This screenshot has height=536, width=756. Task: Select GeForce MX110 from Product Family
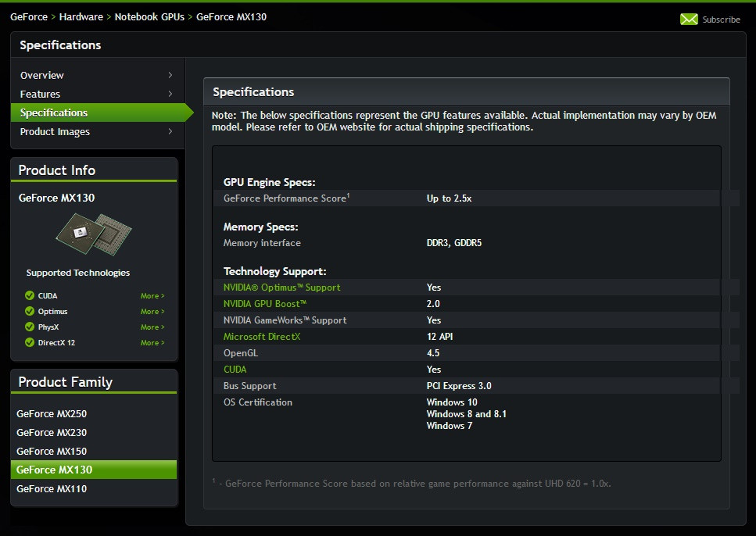pyautogui.click(x=52, y=488)
